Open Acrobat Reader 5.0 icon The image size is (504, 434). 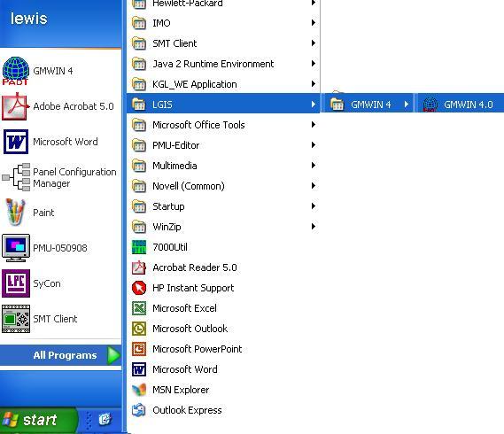click(139, 267)
